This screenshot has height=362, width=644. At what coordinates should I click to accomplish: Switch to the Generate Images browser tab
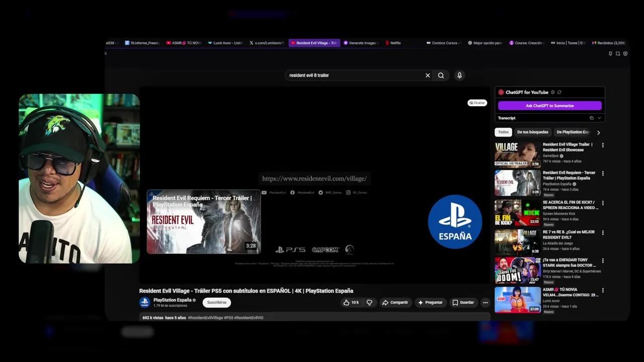(x=361, y=43)
